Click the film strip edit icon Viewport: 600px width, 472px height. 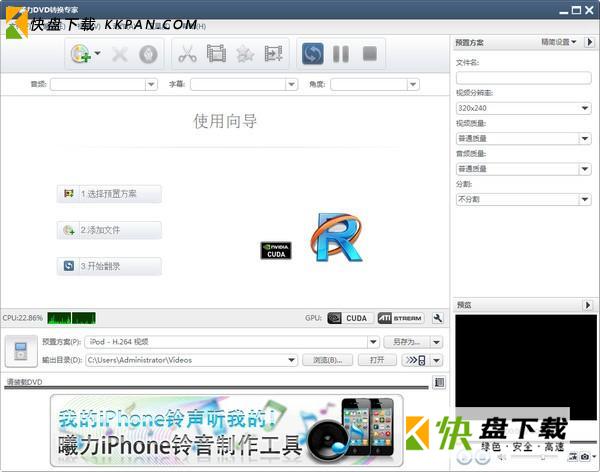(x=216, y=54)
